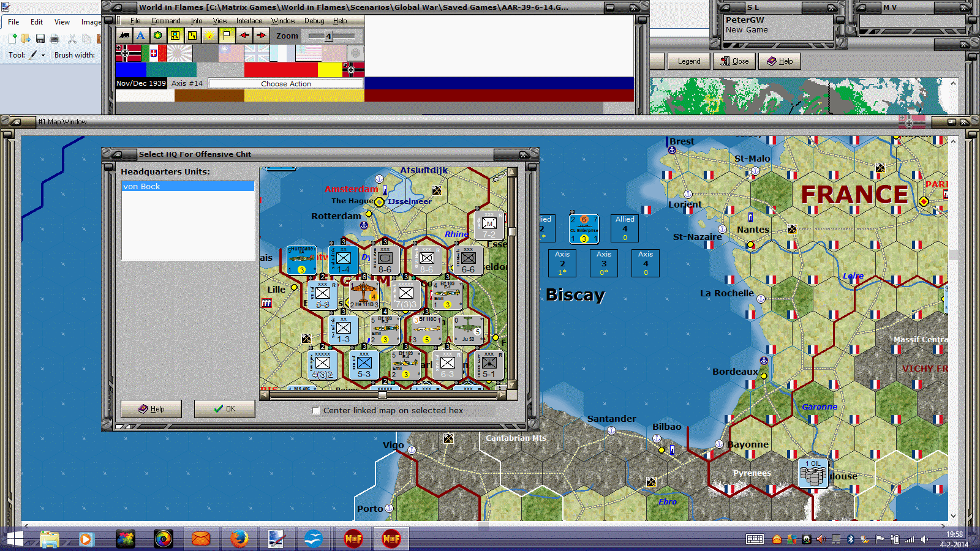
Task: Click the white flag toolbar icon
Action: (227, 36)
